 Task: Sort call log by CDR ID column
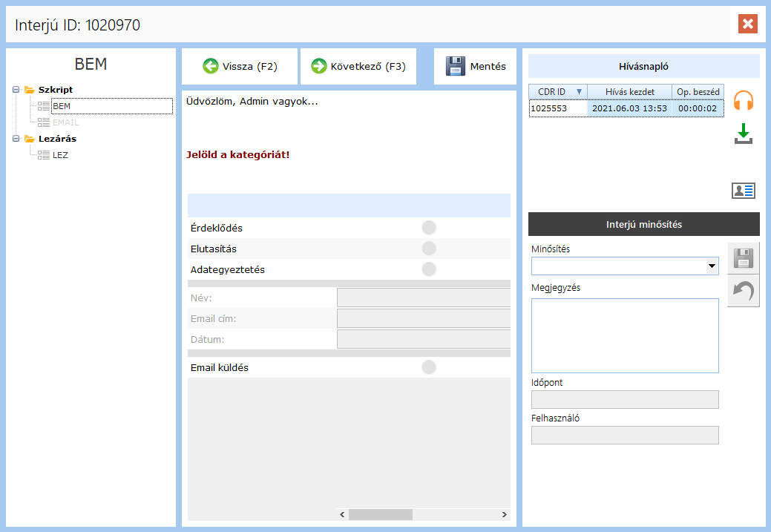pyautogui.click(x=551, y=91)
